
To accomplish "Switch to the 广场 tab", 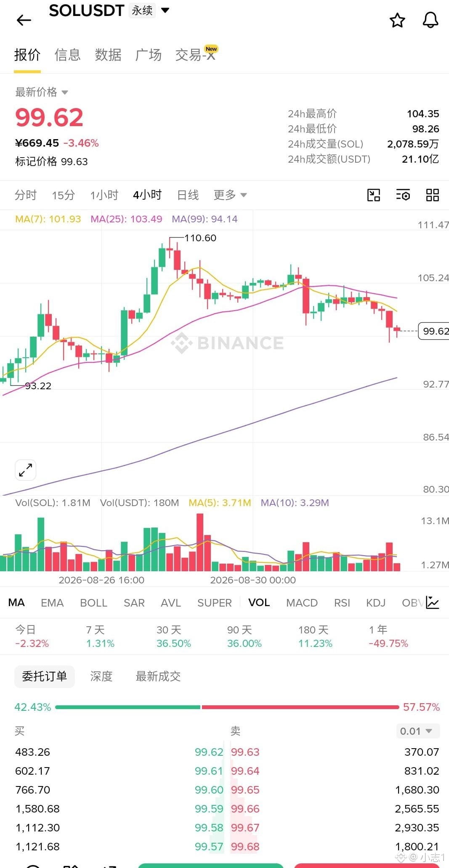I will point(148,55).
